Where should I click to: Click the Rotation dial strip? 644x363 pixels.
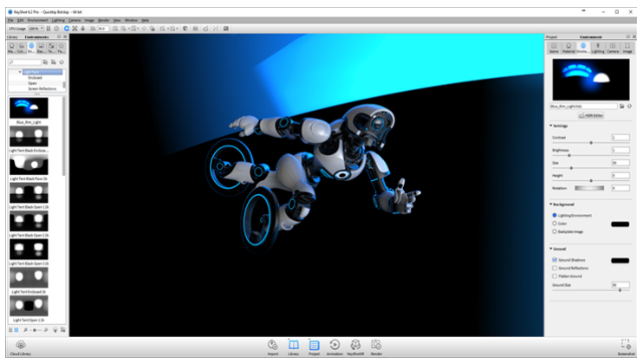[589, 188]
